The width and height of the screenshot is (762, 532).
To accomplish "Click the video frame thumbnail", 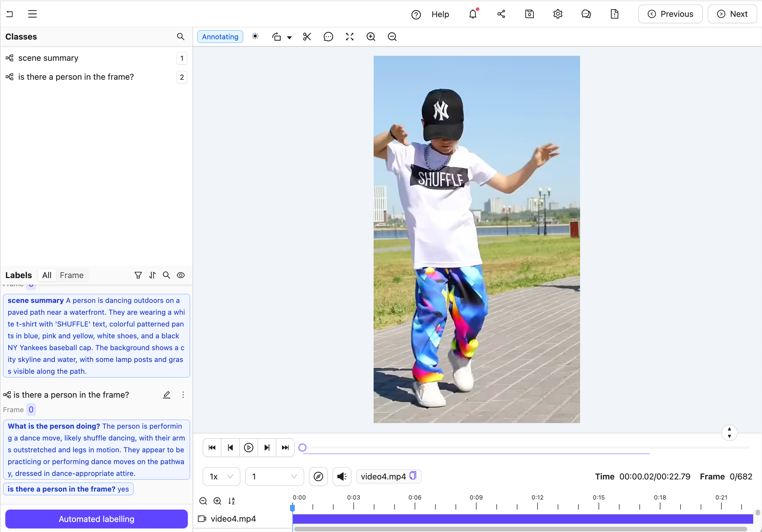I will click(477, 239).
